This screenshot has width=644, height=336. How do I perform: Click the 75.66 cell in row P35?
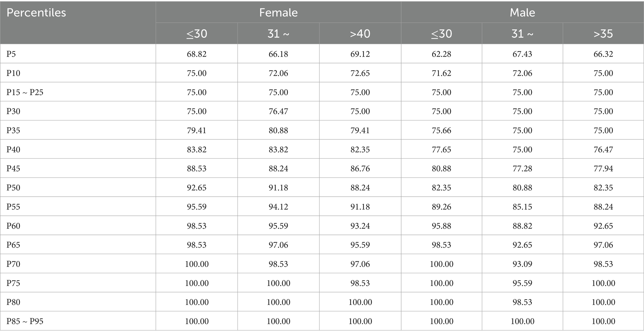(x=441, y=130)
